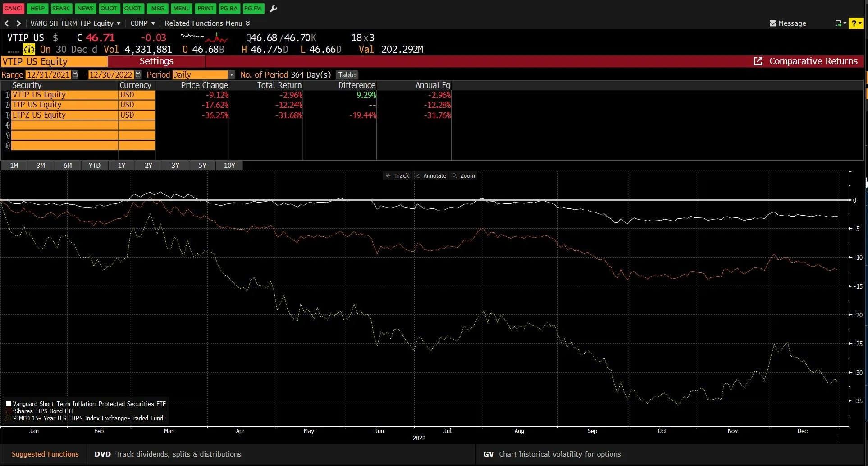The height and width of the screenshot is (466, 868).
Task: Open the Settings tab
Action: (156, 61)
